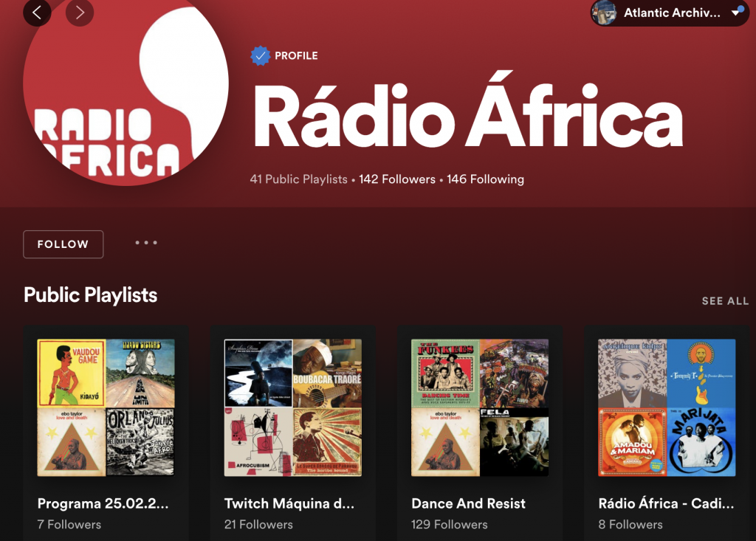Open the Atlantic Archive user menu
The height and width of the screenshot is (541, 756).
coord(671,13)
